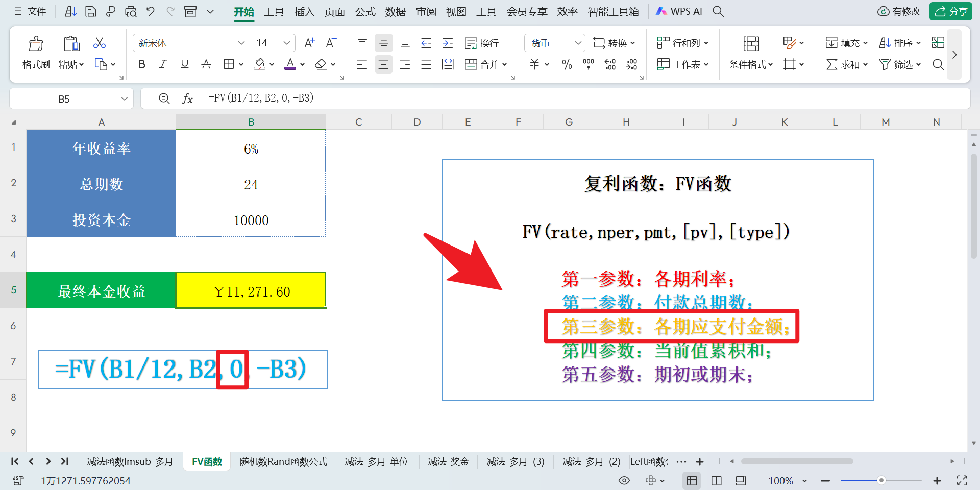Screen dimensions: 980x490
Task: Toggle Bold formatting
Action: point(142,64)
